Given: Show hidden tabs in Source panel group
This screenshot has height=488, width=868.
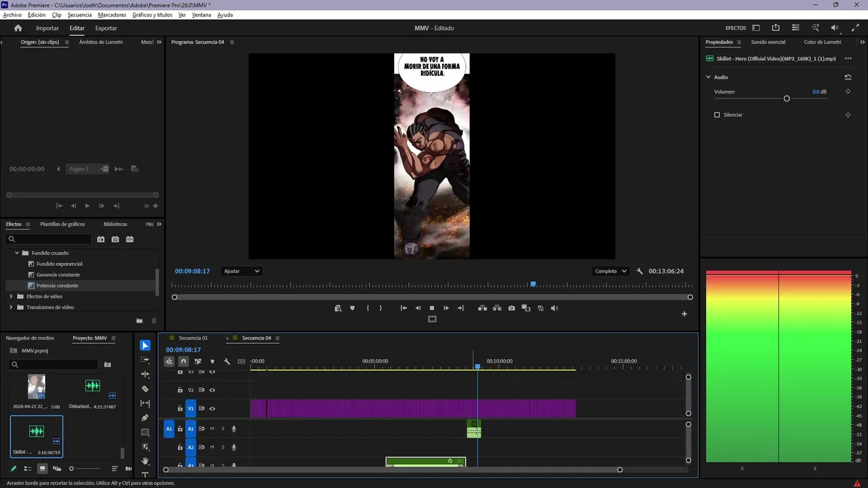Looking at the screenshot, I should pyautogui.click(x=159, y=42).
